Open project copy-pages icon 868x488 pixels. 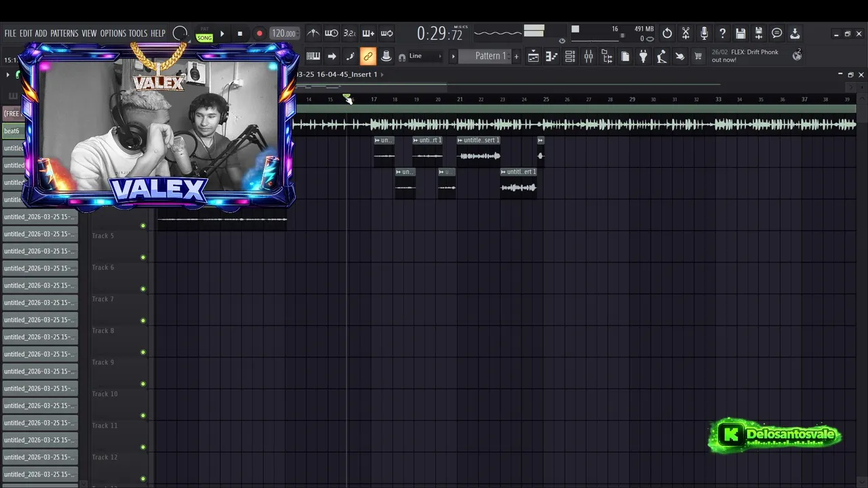pos(625,57)
